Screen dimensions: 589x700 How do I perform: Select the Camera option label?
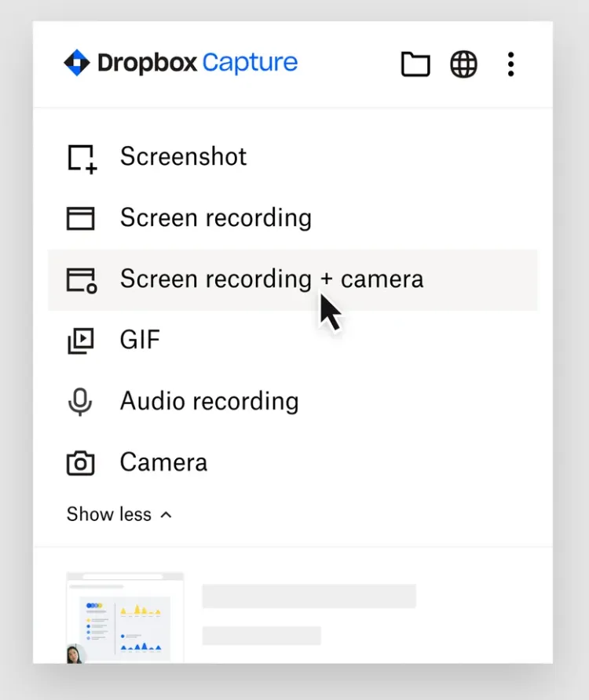point(163,462)
